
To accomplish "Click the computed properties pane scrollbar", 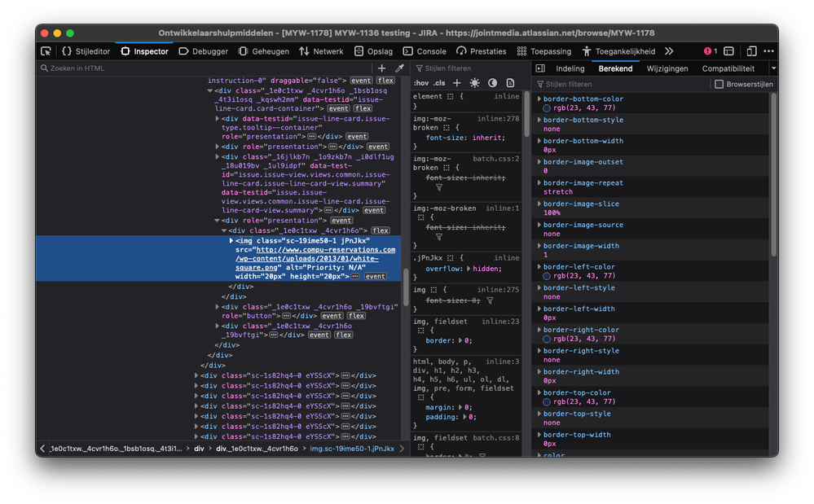I will (x=773, y=174).
